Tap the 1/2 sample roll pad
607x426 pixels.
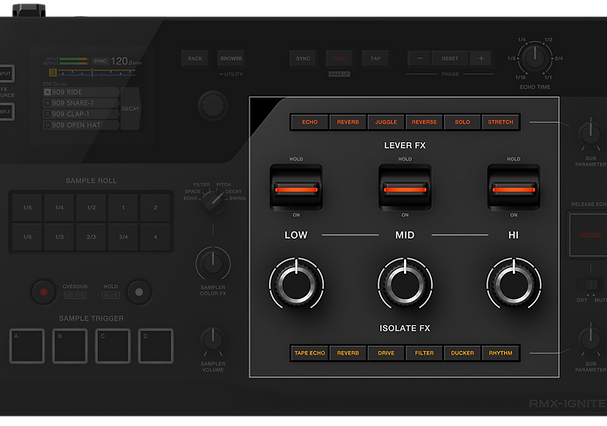point(91,208)
